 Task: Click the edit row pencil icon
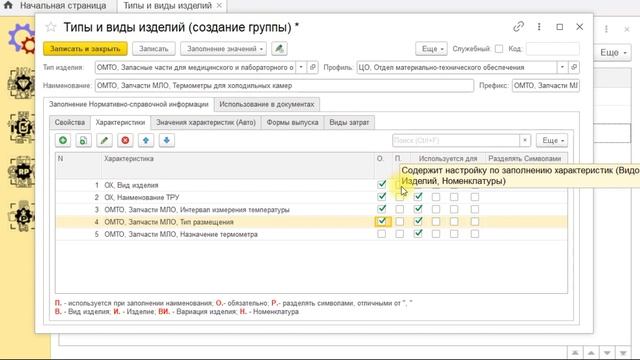(x=104, y=140)
